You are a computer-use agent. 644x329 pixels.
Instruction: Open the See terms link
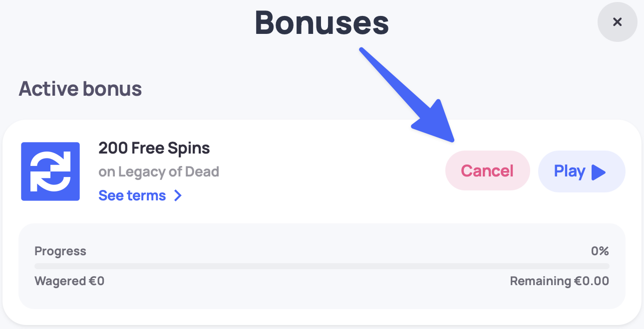click(x=132, y=195)
